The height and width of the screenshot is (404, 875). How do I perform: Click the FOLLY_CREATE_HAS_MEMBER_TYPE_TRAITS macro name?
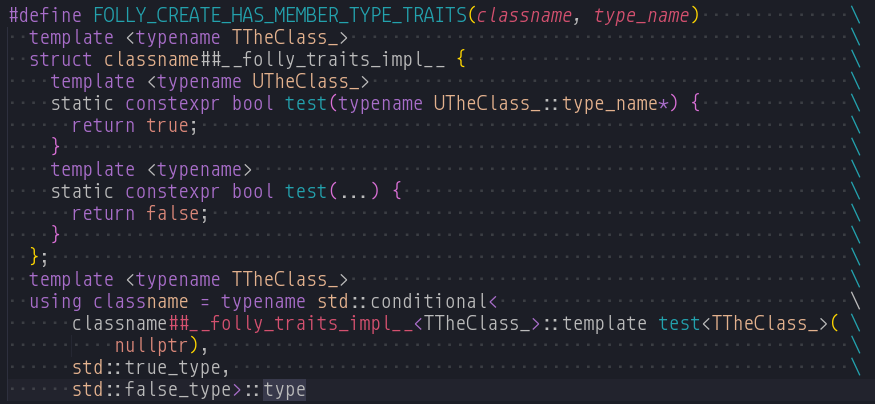281,16
